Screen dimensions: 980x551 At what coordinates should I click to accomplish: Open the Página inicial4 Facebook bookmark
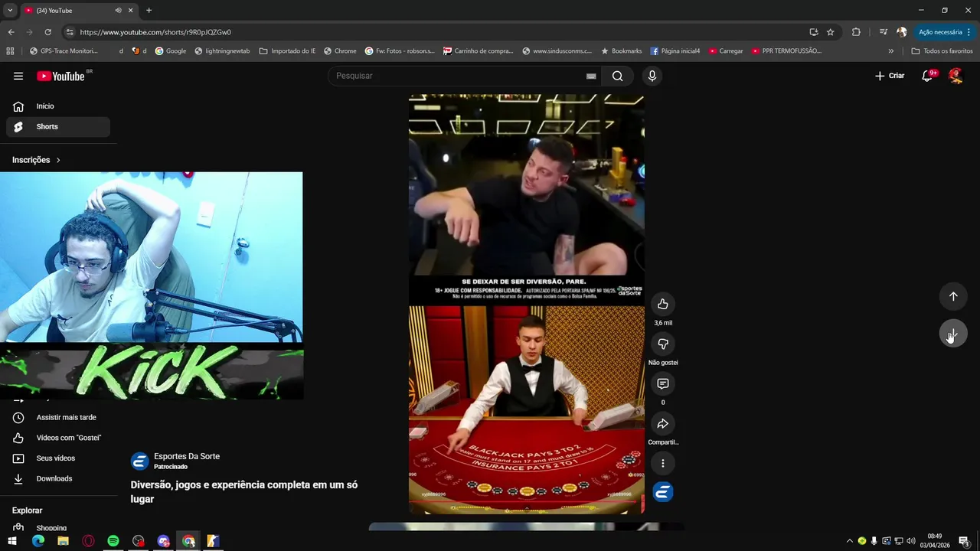(675, 51)
